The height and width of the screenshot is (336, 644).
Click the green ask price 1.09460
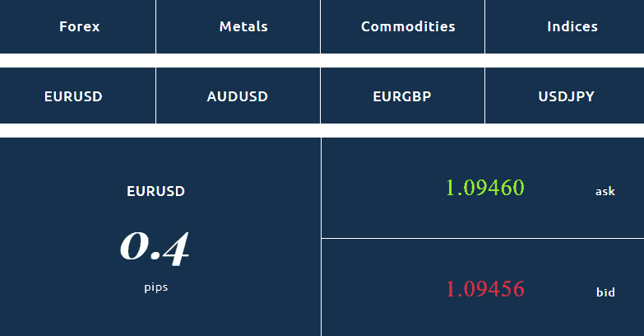(485, 188)
